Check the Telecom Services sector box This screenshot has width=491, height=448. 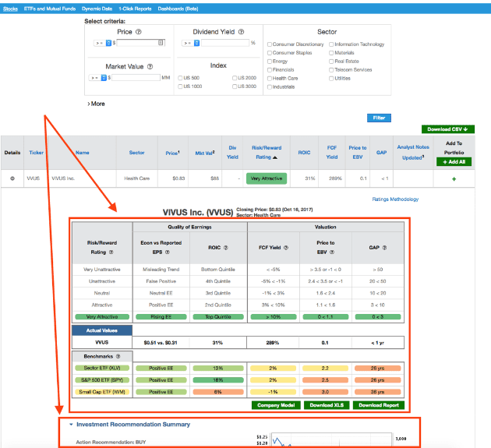[331, 70]
